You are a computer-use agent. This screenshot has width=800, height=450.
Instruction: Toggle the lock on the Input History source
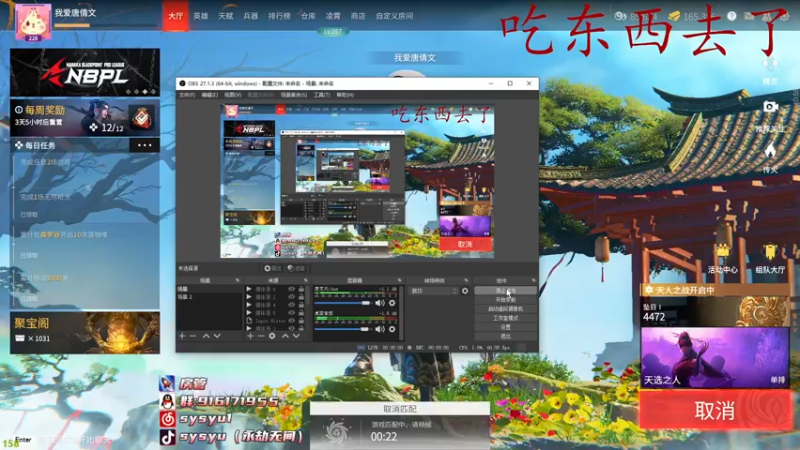pyautogui.click(x=301, y=321)
